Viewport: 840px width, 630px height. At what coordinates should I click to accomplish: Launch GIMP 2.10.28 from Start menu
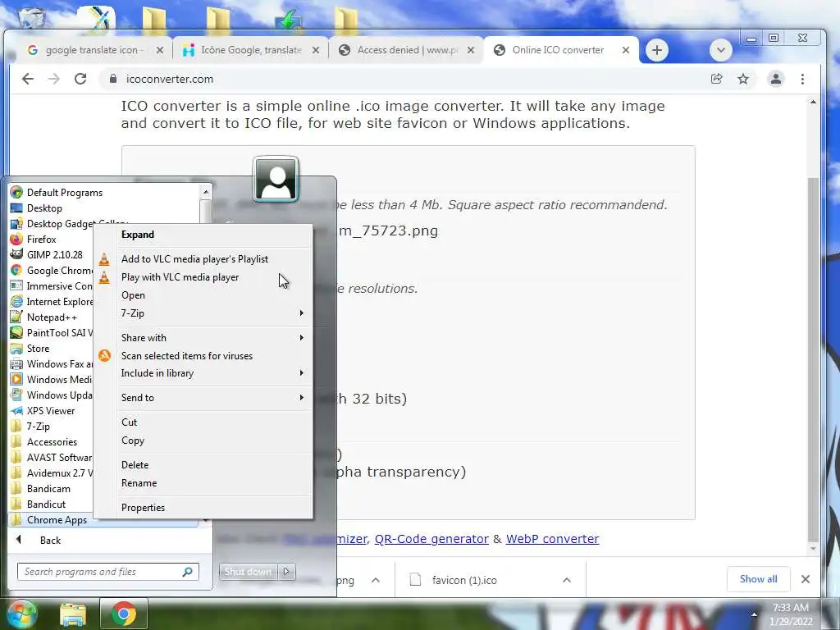coord(52,254)
